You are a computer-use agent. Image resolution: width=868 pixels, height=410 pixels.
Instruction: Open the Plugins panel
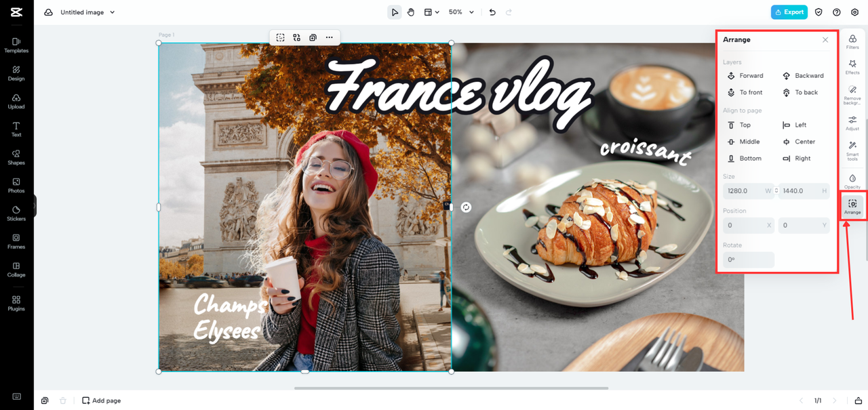[x=16, y=303]
